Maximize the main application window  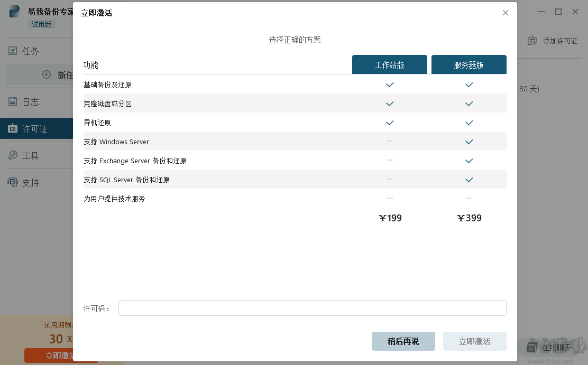tap(558, 12)
